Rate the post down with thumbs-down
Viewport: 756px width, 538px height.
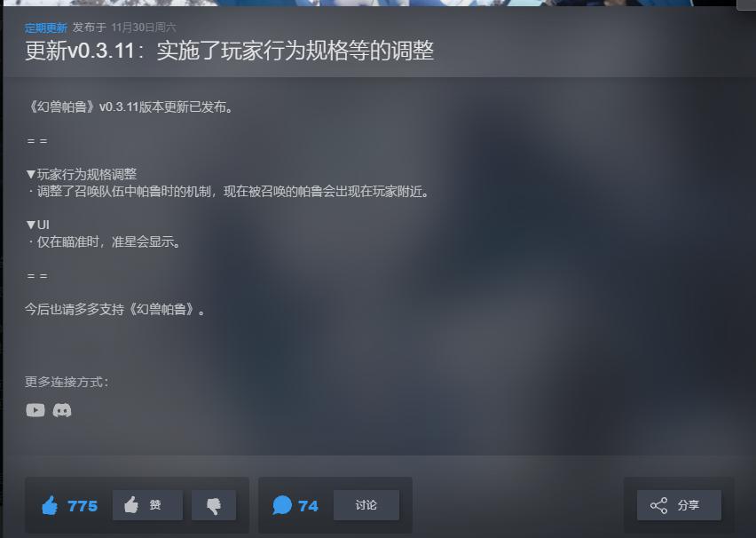point(214,505)
